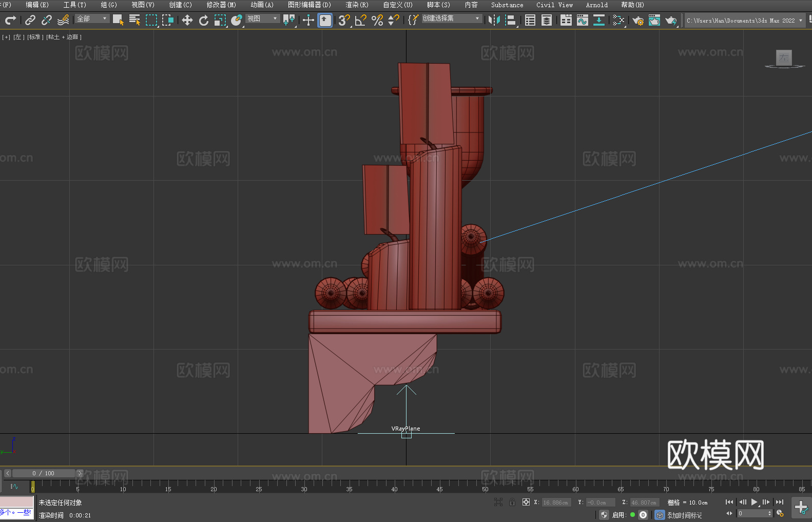This screenshot has width=812, height=522.
Task: Choose the Rectangular Selection Region tool
Action: coord(151,20)
